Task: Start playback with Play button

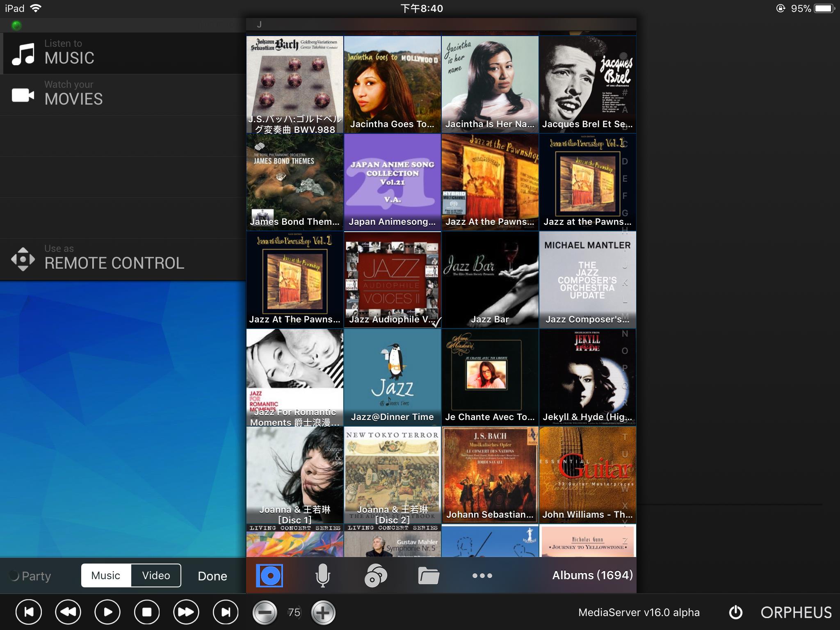Action: (x=107, y=612)
